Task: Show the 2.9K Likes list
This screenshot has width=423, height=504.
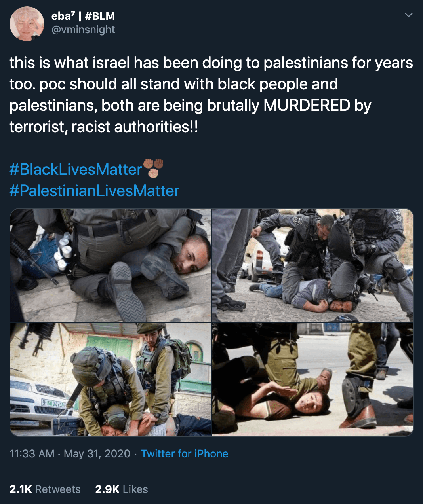Action: click(122, 489)
